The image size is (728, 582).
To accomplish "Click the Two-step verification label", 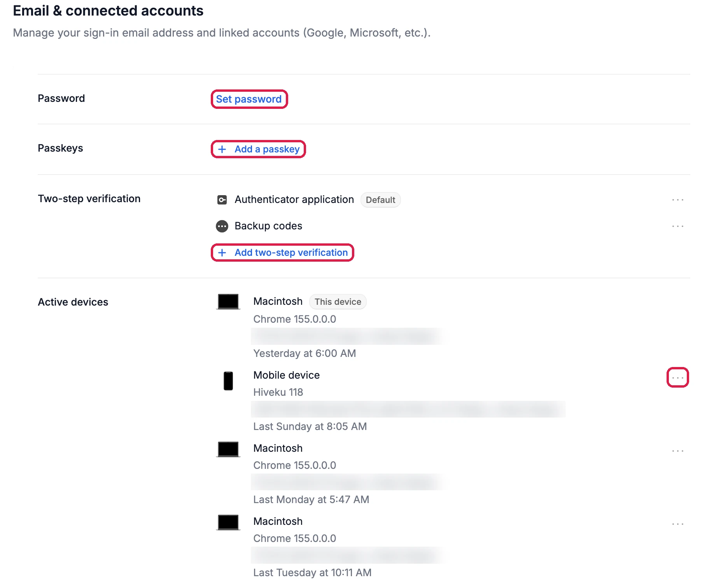I will tap(89, 199).
